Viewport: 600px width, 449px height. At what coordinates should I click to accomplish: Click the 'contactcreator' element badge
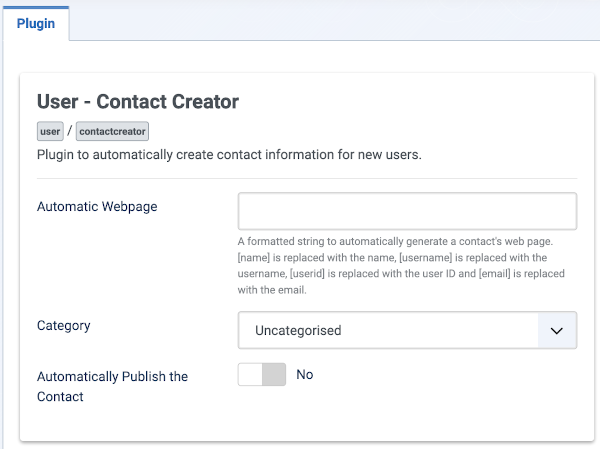(x=112, y=131)
